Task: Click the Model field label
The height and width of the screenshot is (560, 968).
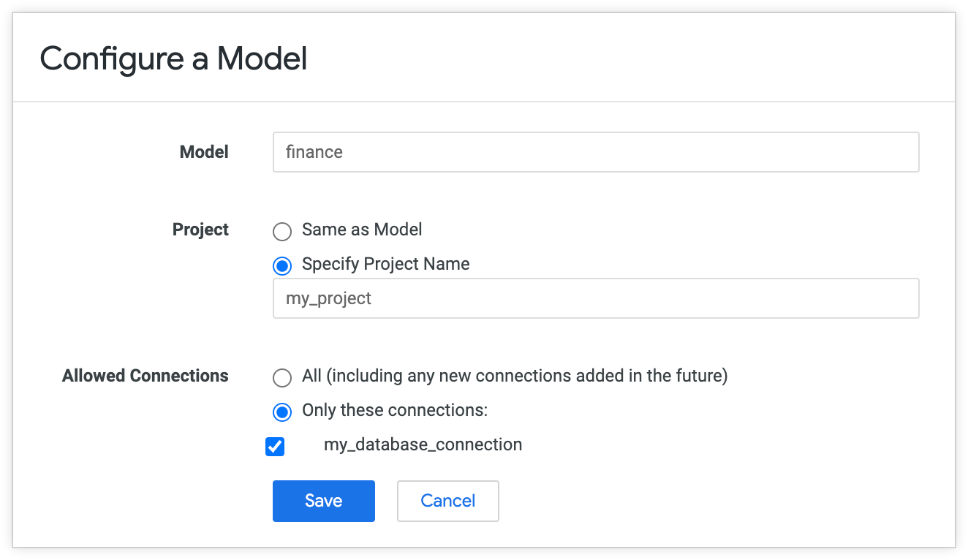Action: tap(204, 152)
